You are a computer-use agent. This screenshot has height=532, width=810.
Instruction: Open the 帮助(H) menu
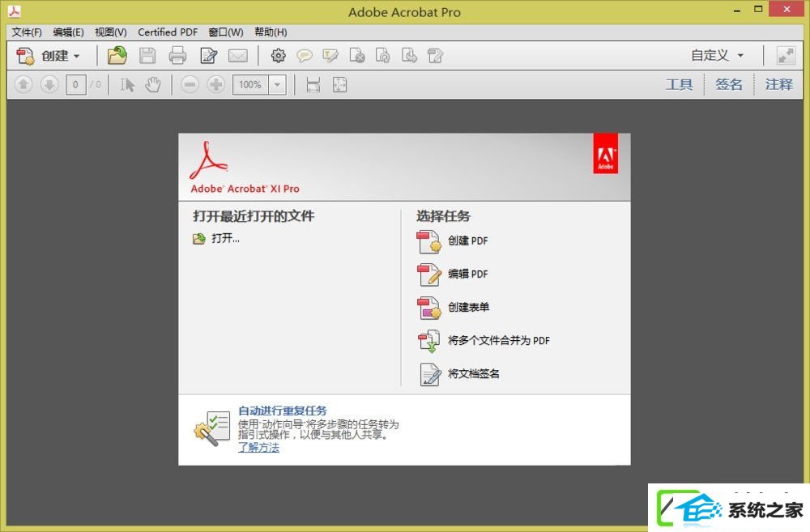pos(271,32)
